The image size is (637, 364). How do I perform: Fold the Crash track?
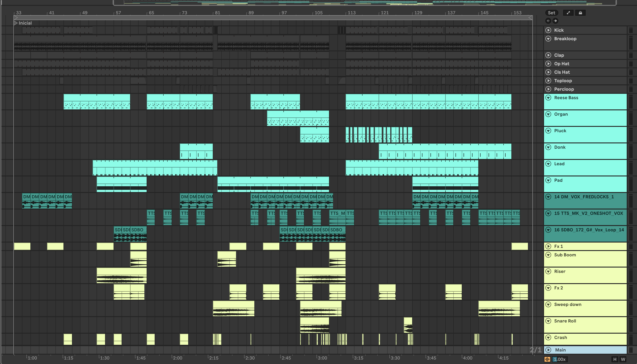click(x=548, y=337)
